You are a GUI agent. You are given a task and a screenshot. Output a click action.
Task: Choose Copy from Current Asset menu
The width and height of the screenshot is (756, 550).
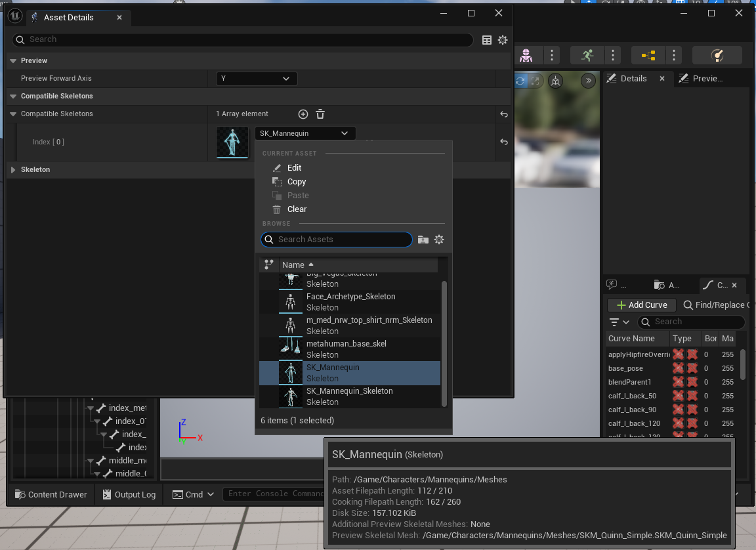tap(297, 182)
